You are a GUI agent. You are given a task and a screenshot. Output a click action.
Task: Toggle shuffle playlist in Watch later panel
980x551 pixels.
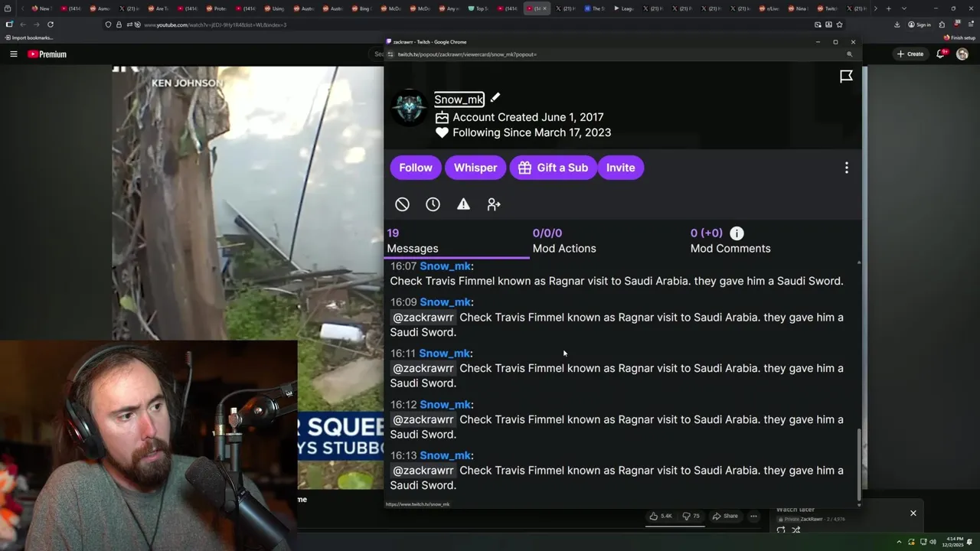point(796,530)
